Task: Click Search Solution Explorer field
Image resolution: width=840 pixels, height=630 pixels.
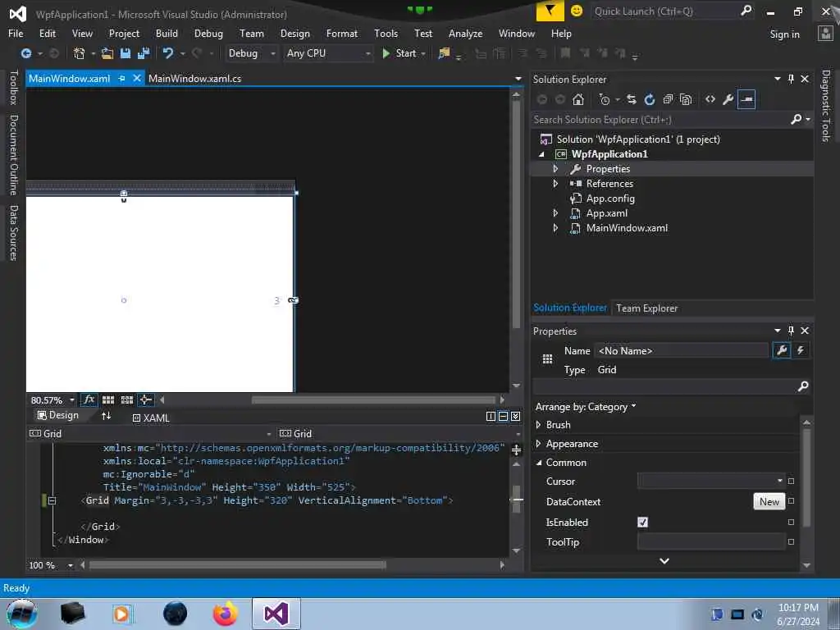Action: (661, 120)
